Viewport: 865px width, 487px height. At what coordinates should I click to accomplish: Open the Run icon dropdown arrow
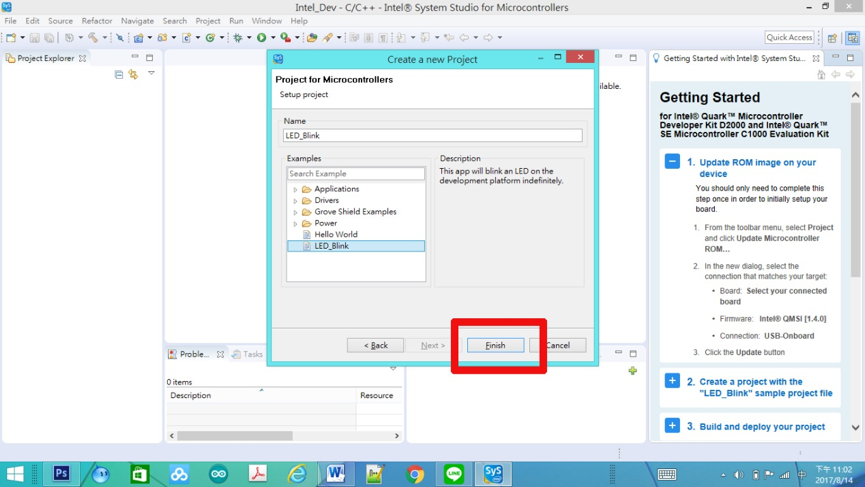[x=273, y=38]
